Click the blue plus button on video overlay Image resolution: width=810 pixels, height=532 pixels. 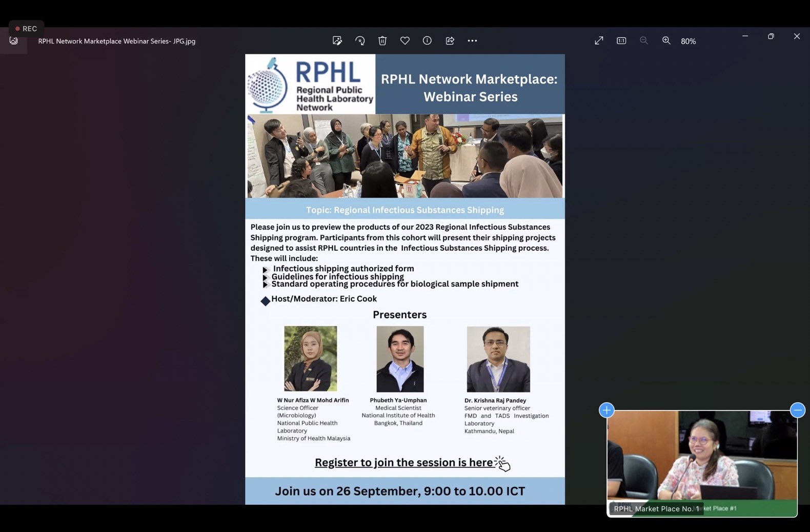(606, 410)
